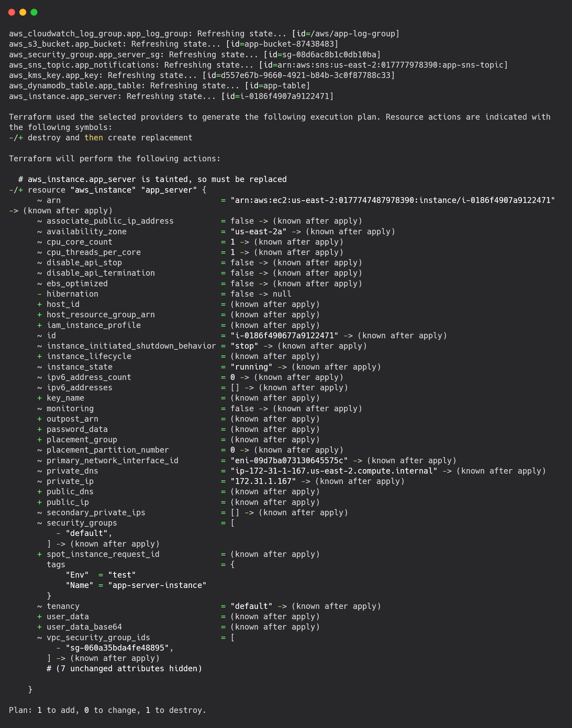The height and width of the screenshot is (728, 572).
Task: Click the red close window dot
Action: click(12, 12)
